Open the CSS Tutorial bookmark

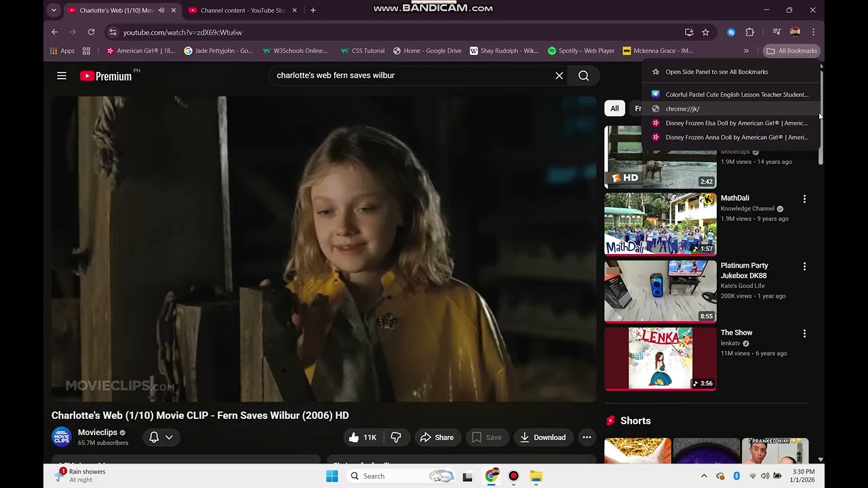pos(362,51)
